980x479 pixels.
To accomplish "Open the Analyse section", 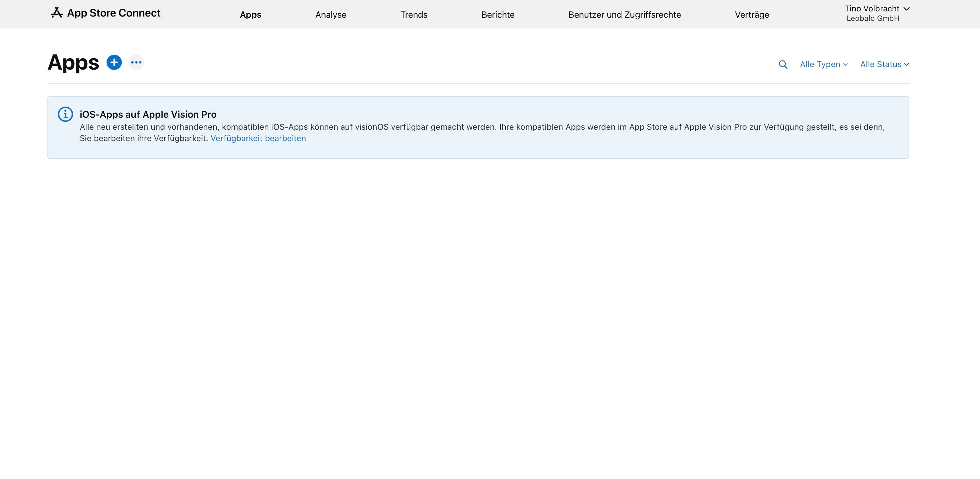I will pyautogui.click(x=331, y=15).
